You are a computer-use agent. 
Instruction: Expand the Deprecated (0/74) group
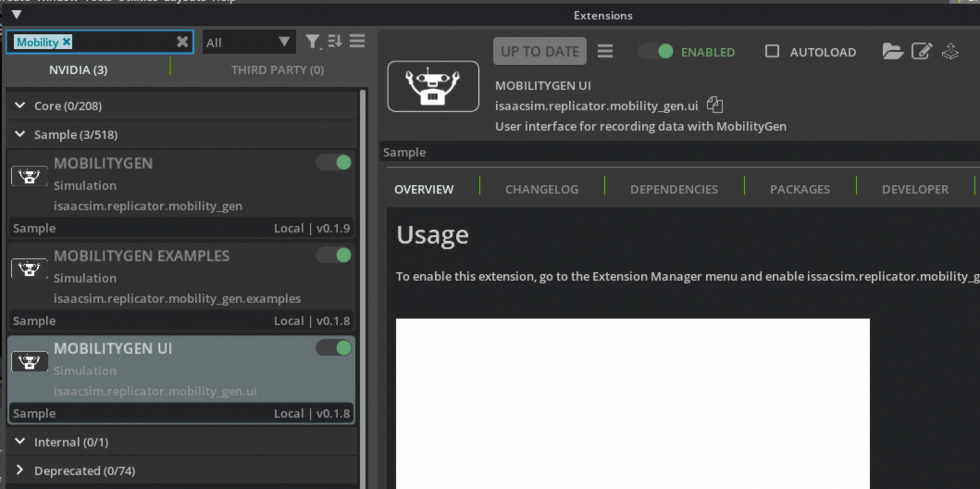(20, 470)
